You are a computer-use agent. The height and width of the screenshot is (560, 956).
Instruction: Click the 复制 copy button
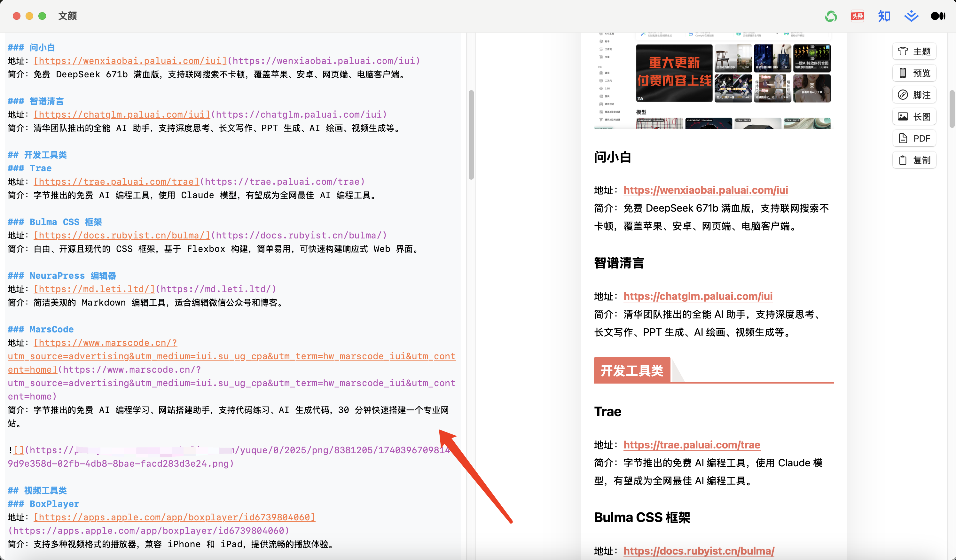pyautogui.click(x=914, y=160)
